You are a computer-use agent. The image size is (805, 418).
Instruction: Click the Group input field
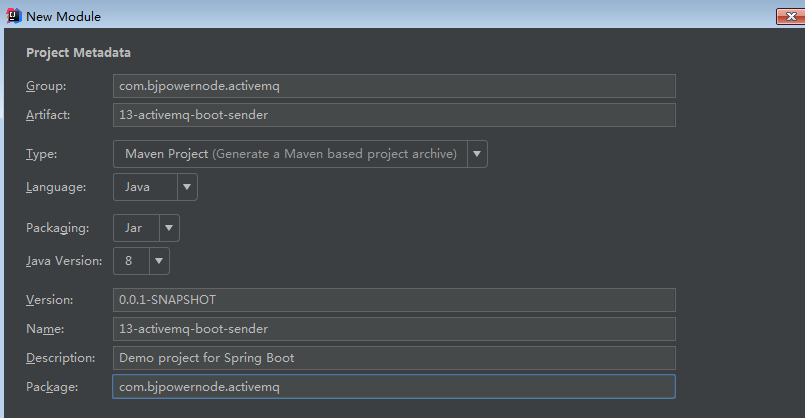(x=394, y=86)
